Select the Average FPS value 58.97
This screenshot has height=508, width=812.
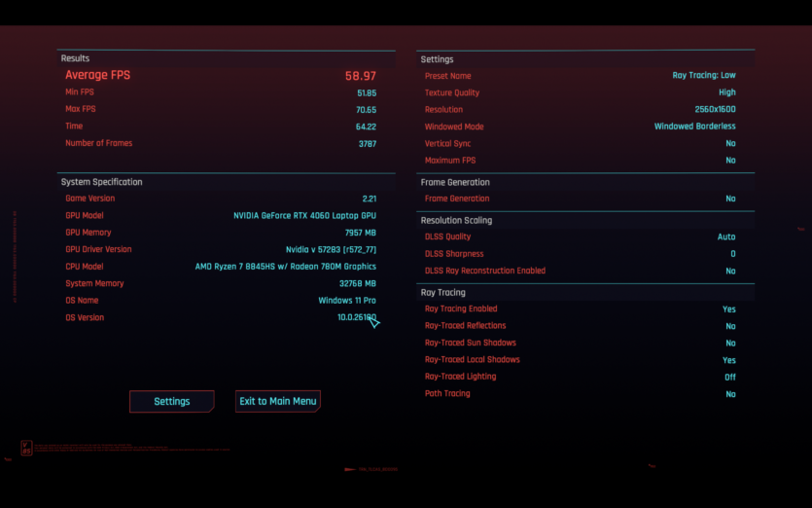tap(361, 76)
